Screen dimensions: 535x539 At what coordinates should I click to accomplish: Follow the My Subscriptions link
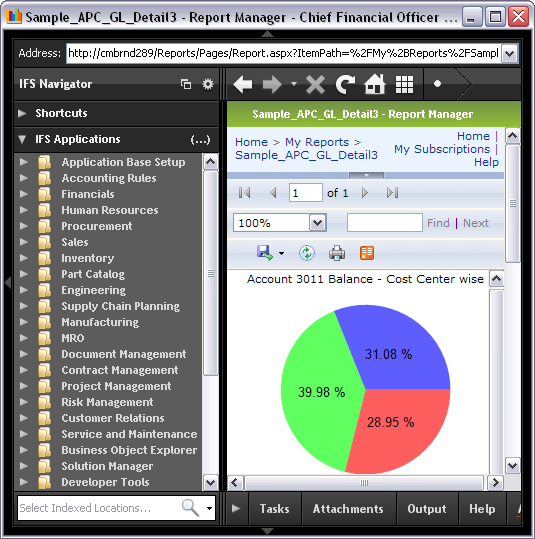coord(442,149)
